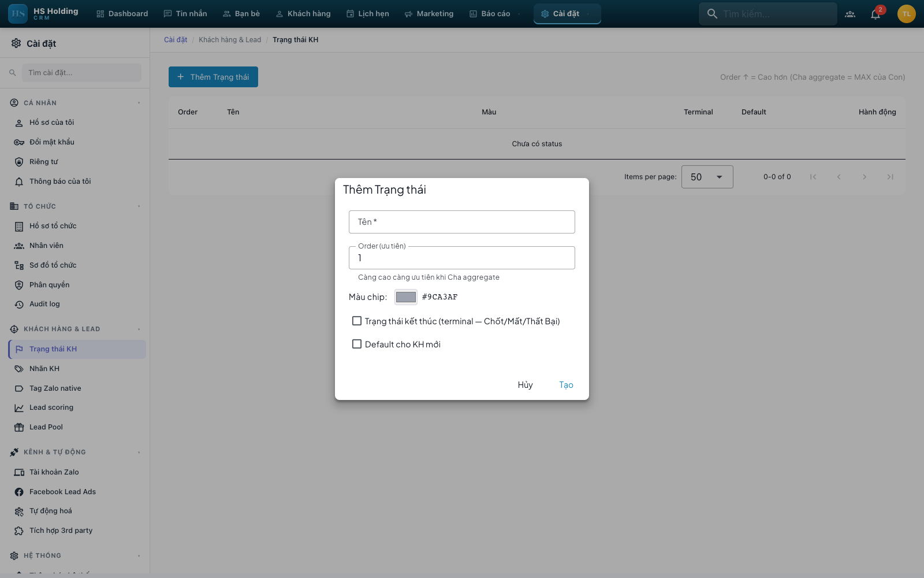Click the Hồ sơ tổ chức building icon
The height and width of the screenshot is (578, 924).
coord(19,226)
